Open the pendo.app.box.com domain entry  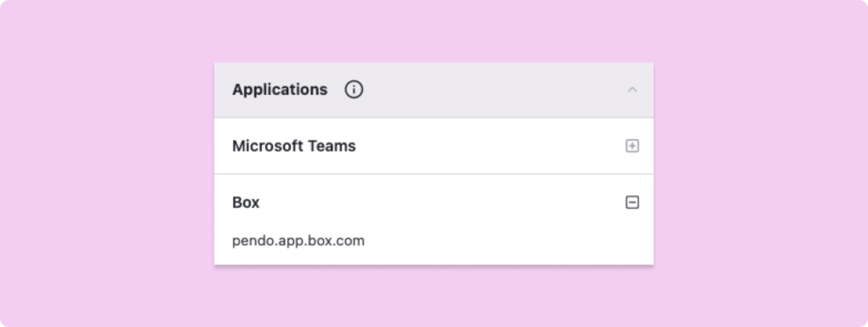298,241
